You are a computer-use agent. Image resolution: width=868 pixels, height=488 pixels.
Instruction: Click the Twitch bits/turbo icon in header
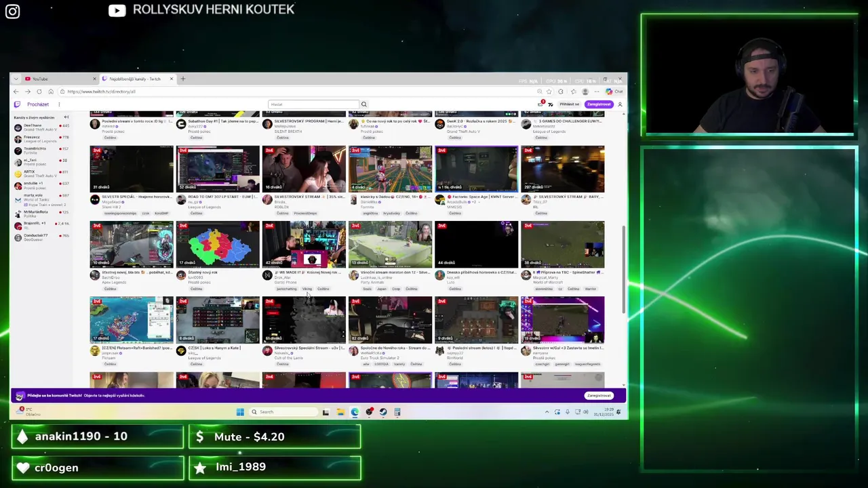(550, 104)
